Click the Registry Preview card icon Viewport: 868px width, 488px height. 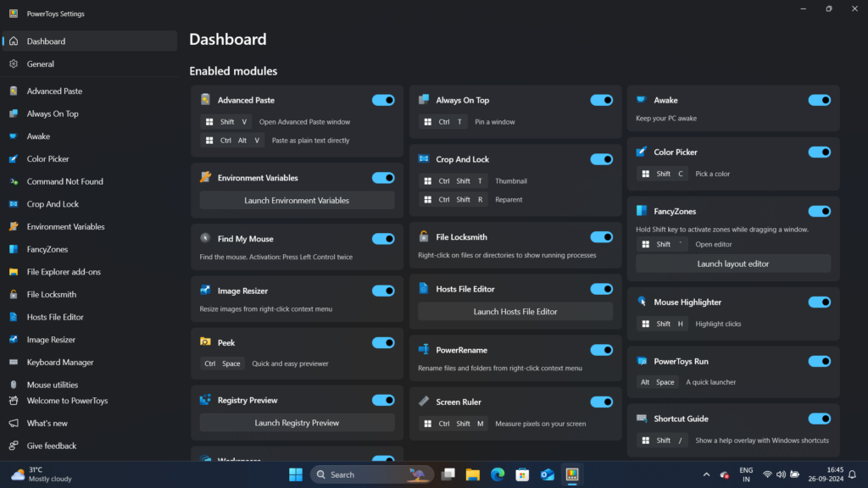click(205, 400)
